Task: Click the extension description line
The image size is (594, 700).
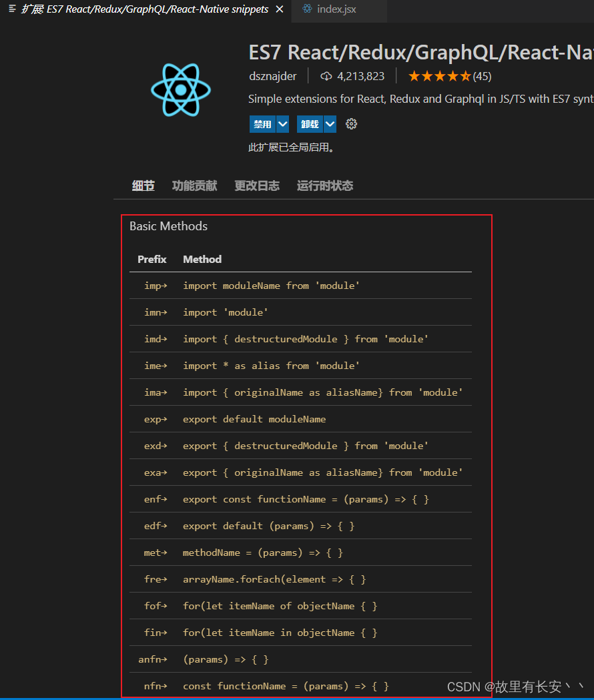Action: [421, 99]
